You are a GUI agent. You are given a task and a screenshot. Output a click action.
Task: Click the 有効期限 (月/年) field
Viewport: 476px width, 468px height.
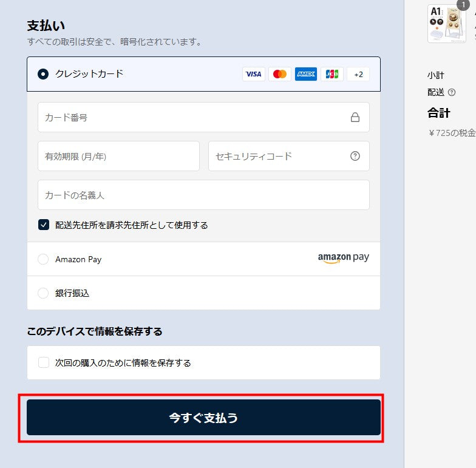point(118,156)
